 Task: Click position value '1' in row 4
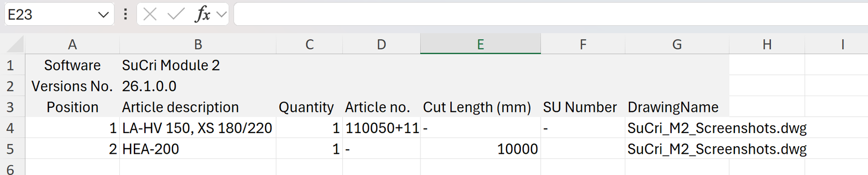[x=72, y=128]
